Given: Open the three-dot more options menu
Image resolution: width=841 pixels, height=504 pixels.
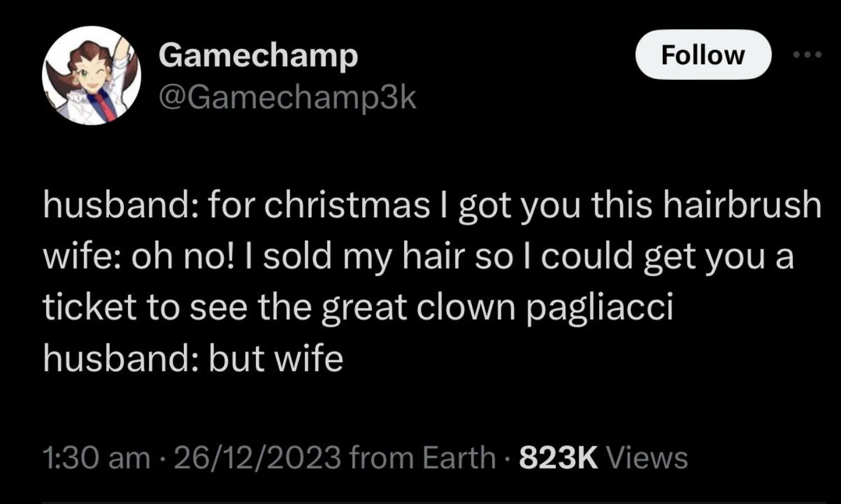Looking at the screenshot, I should pos(808,55).
